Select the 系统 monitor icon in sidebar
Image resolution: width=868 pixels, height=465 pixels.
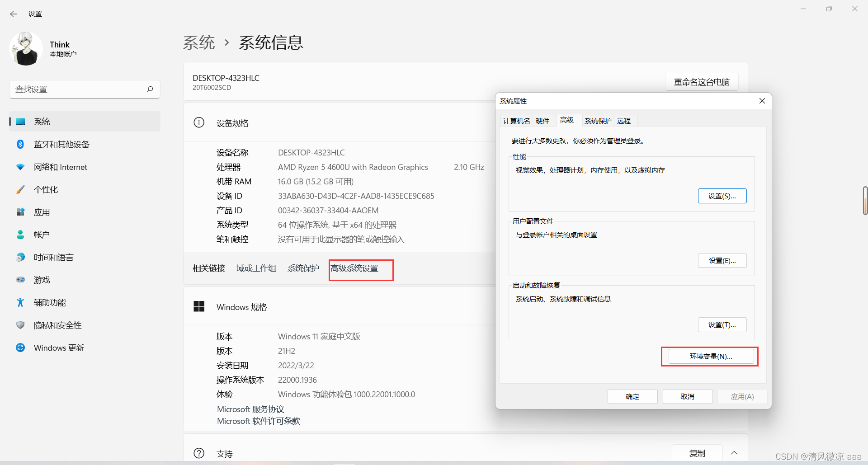[20, 122]
